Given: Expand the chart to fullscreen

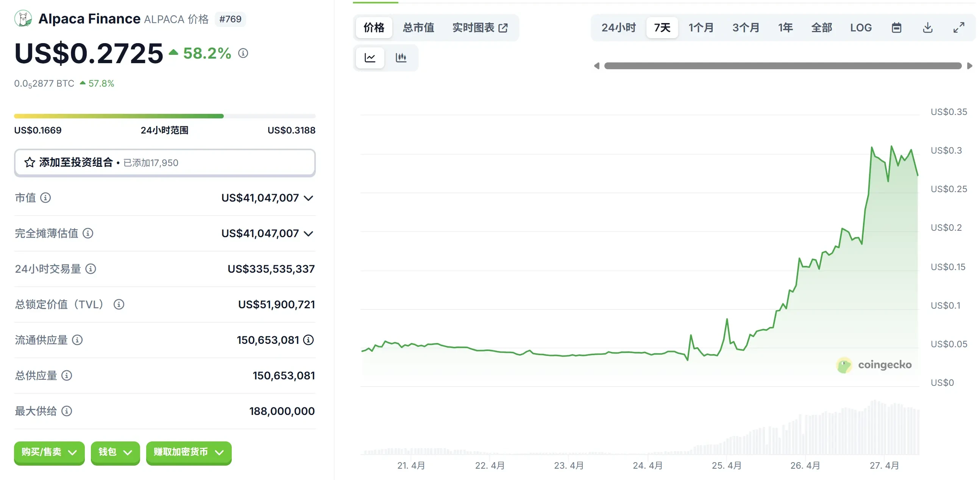Looking at the screenshot, I should [959, 27].
